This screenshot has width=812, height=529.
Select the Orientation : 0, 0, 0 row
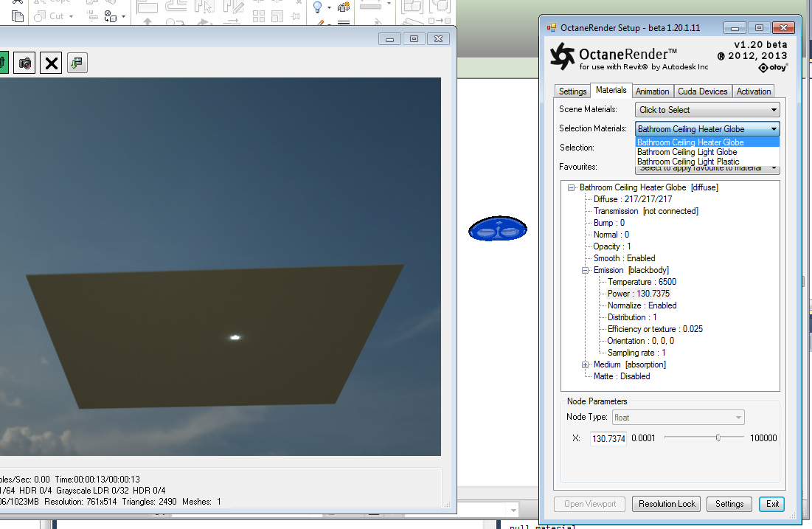pyautogui.click(x=641, y=341)
